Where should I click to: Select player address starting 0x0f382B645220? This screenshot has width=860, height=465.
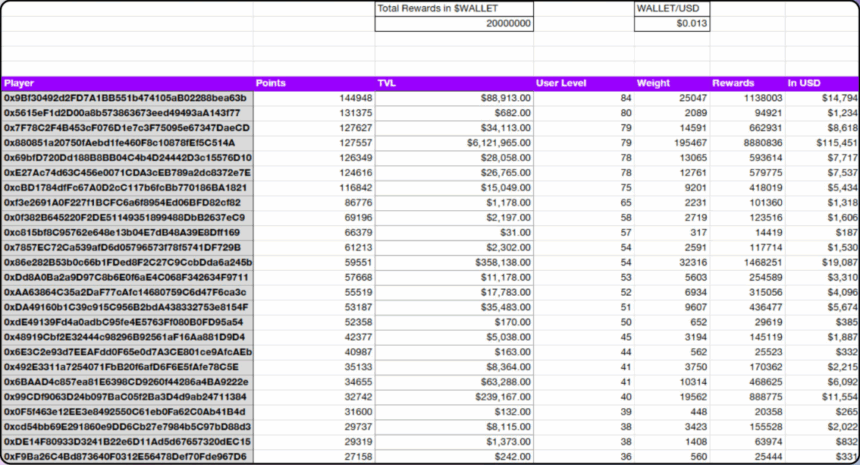pos(127,218)
